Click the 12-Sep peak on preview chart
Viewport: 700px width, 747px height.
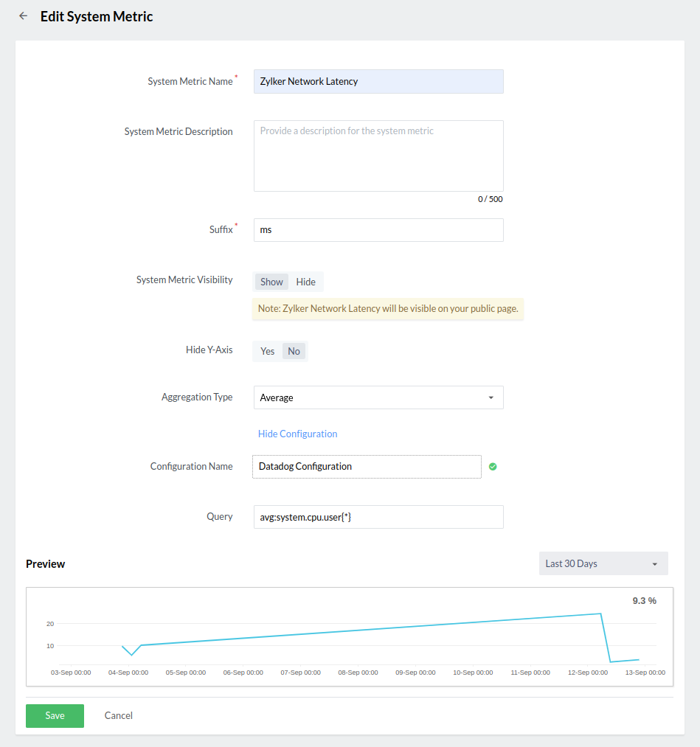point(600,614)
